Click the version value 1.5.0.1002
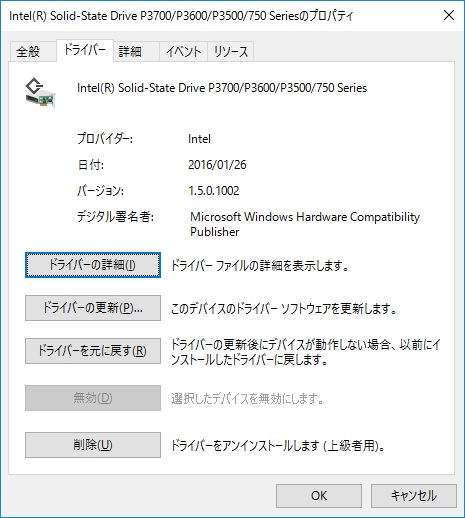This screenshot has width=465, height=518. click(214, 191)
